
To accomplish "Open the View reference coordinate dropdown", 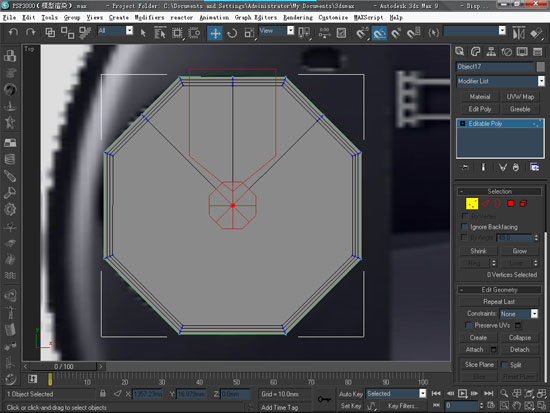I will point(276,31).
